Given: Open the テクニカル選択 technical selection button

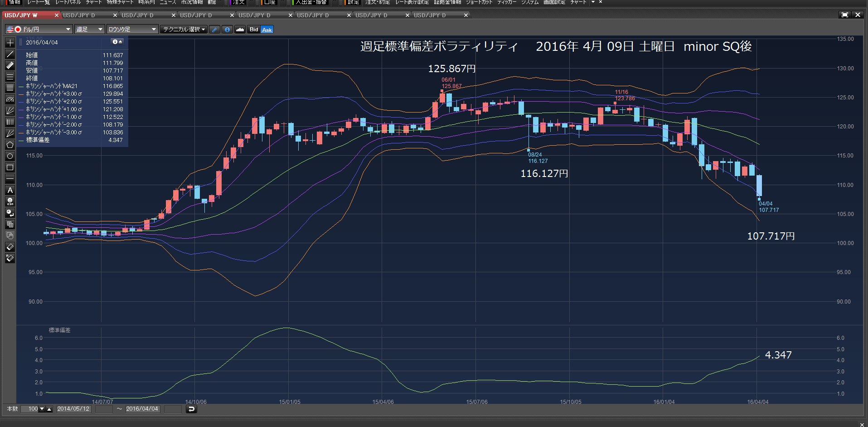Looking at the screenshot, I should coord(184,29).
